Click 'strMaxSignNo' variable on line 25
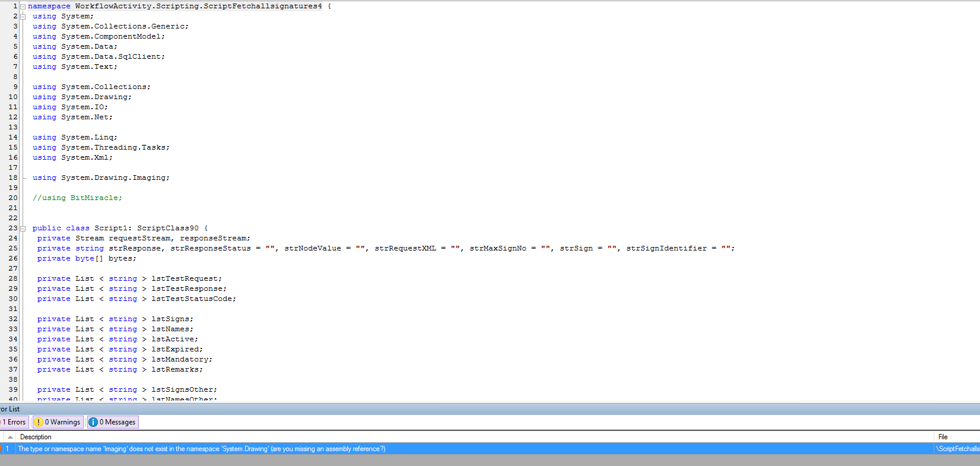 [x=498, y=249]
